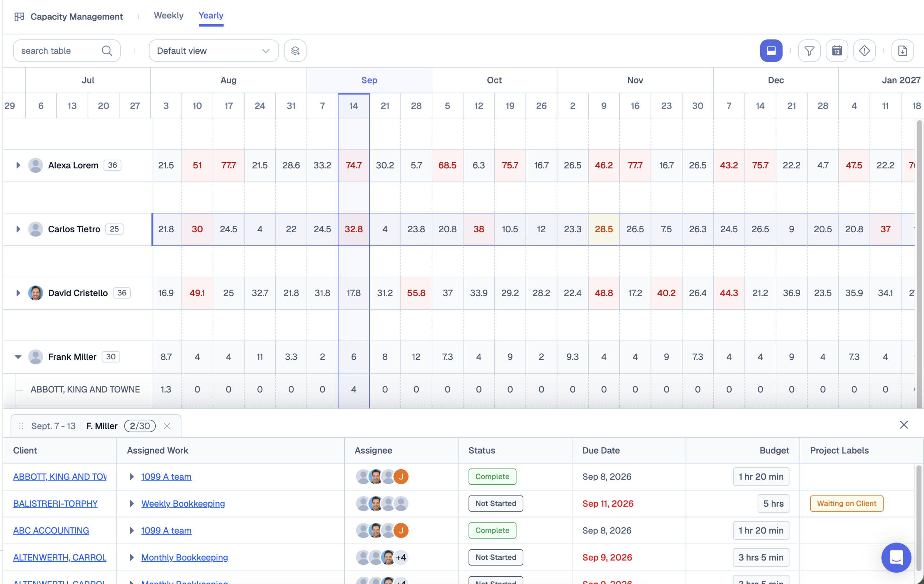Open the calendar date icon
Image resolution: width=924 pixels, height=584 pixels.
837,51
